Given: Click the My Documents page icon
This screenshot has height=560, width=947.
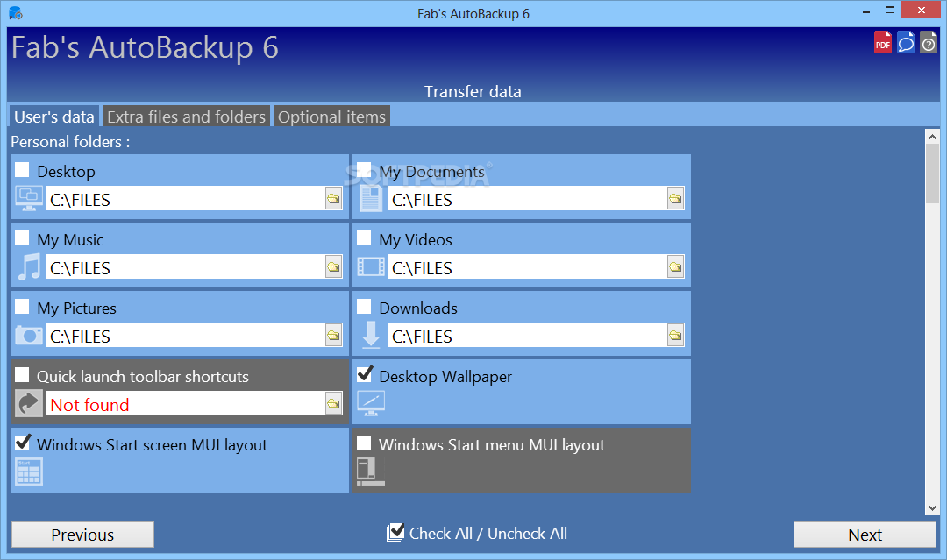Looking at the screenshot, I should 371,199.
